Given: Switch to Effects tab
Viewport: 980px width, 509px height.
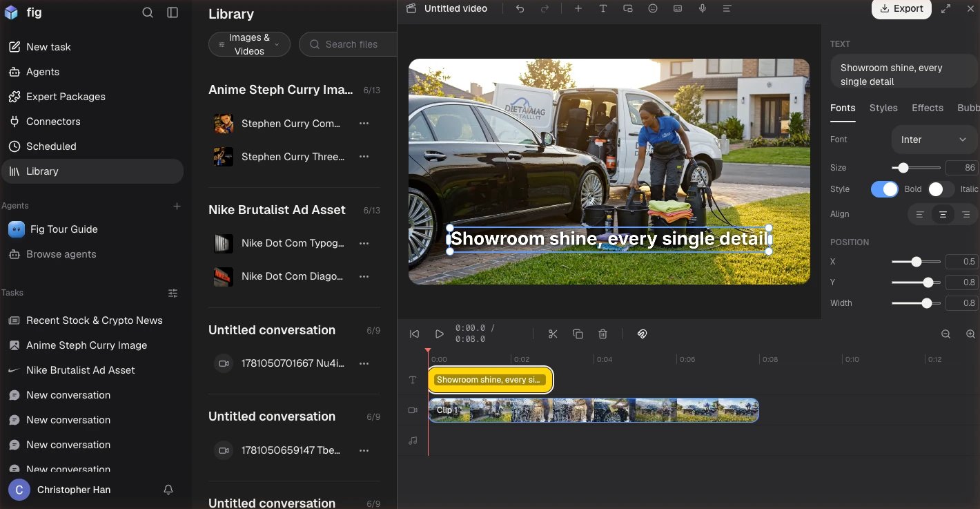Looking at the screenshot, I should pyautogui.click(x=928, y=108).
